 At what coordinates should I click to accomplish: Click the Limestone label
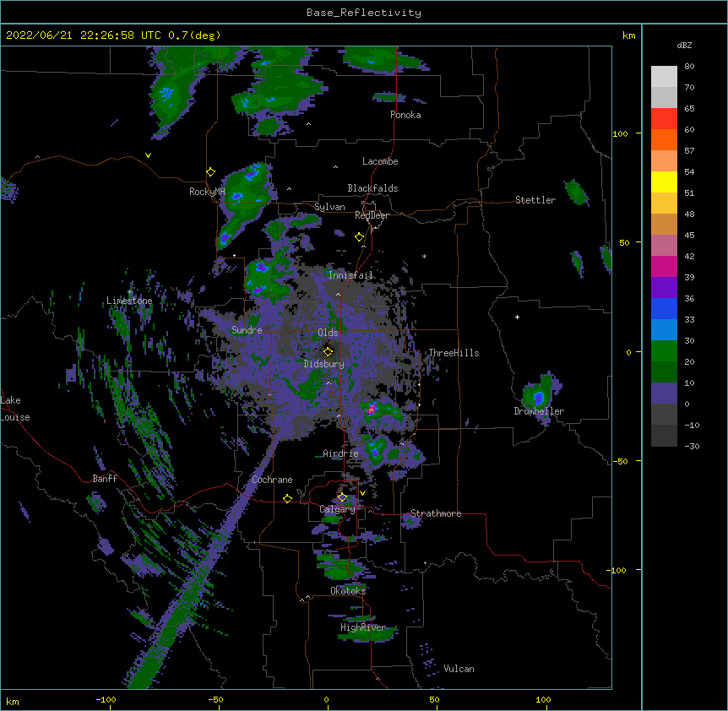tap(129, 301)
